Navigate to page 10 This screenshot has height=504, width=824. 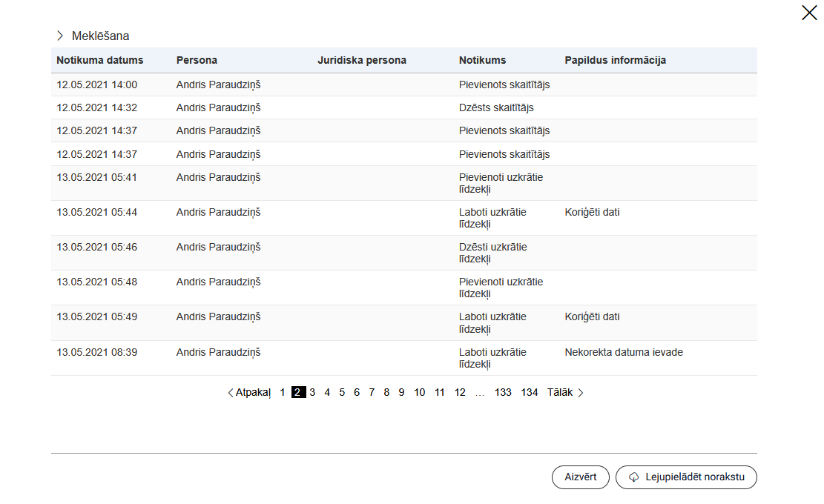[420, 393]
